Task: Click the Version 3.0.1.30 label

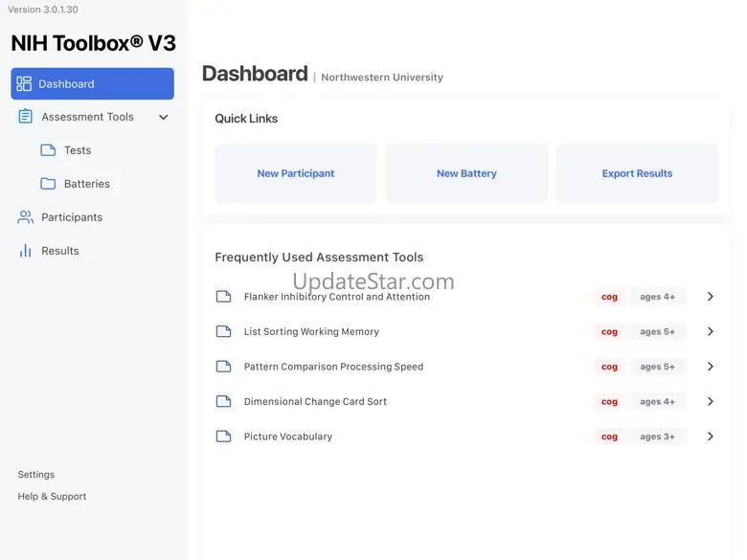Action: (43, 10)
